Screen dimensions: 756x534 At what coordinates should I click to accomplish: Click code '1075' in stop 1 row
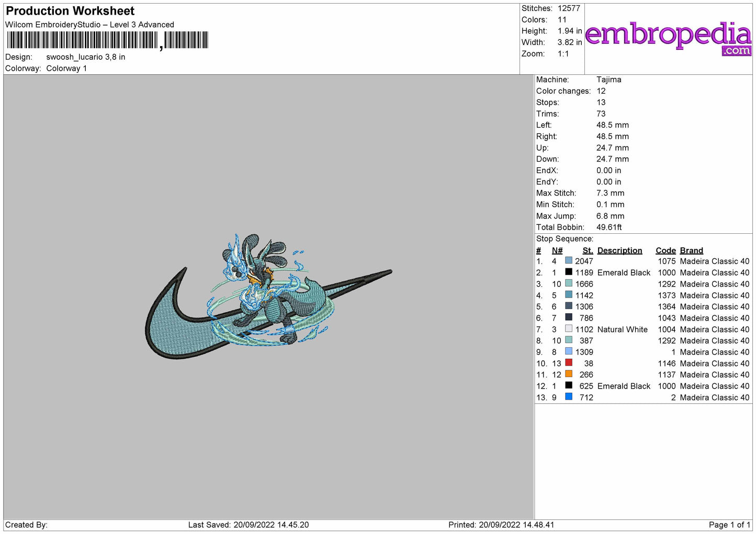(667, 262)
